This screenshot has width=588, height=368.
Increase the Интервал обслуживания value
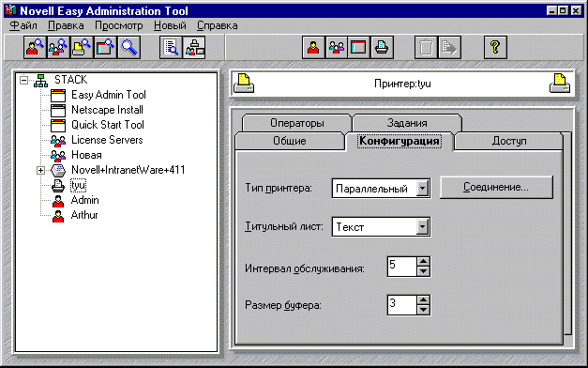423,262
